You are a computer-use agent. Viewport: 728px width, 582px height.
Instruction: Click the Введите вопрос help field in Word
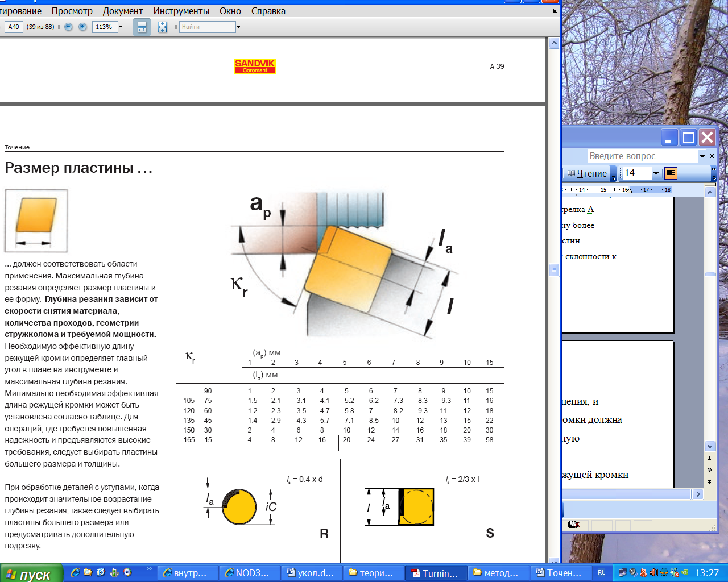(643, 156)
